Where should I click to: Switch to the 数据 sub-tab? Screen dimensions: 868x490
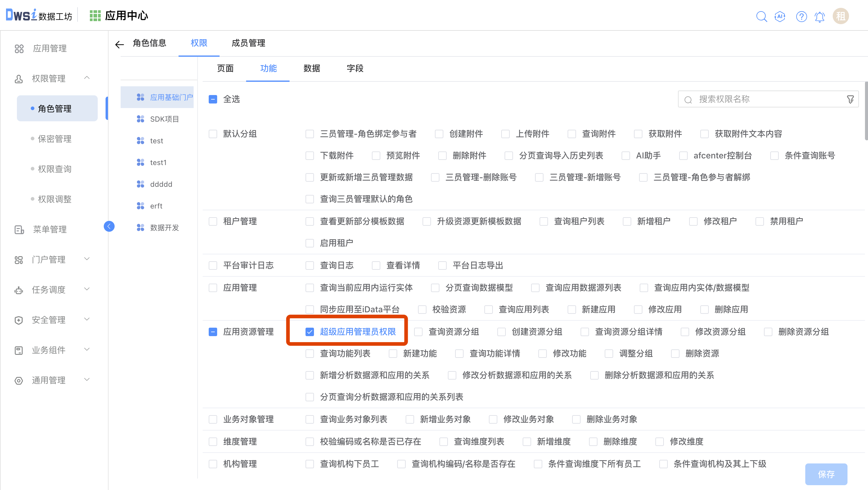(x=311, y=68)
